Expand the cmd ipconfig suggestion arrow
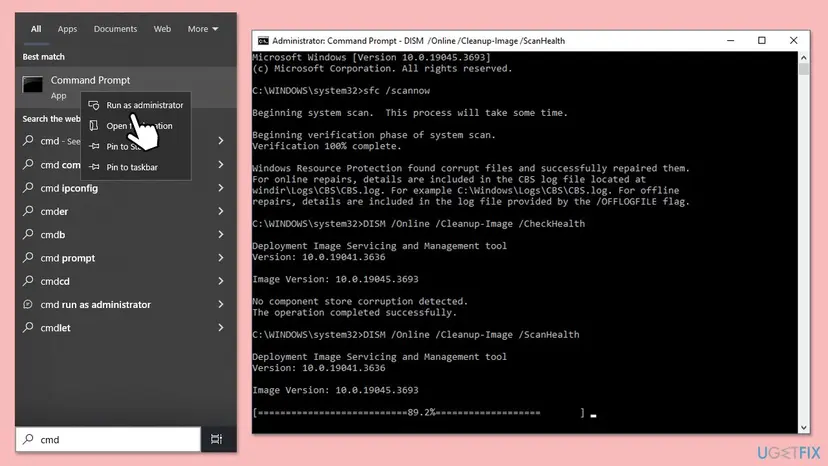Image resolution: width=828 pixels, height=466 pixels. point(221,188)
